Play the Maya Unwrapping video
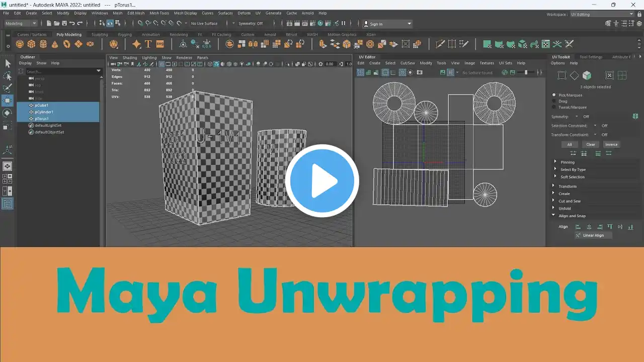644x362 pixels. [x=322, y=181]
